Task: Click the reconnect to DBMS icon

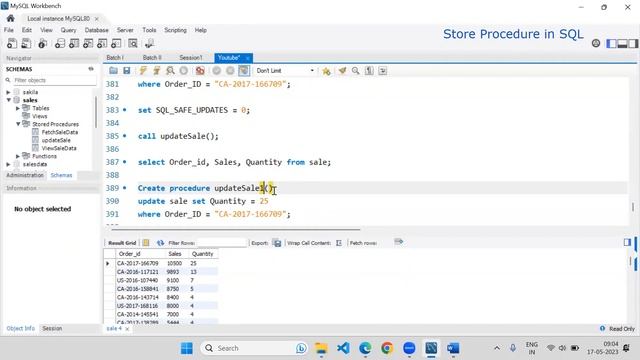Action: click(x=149, y=43)
